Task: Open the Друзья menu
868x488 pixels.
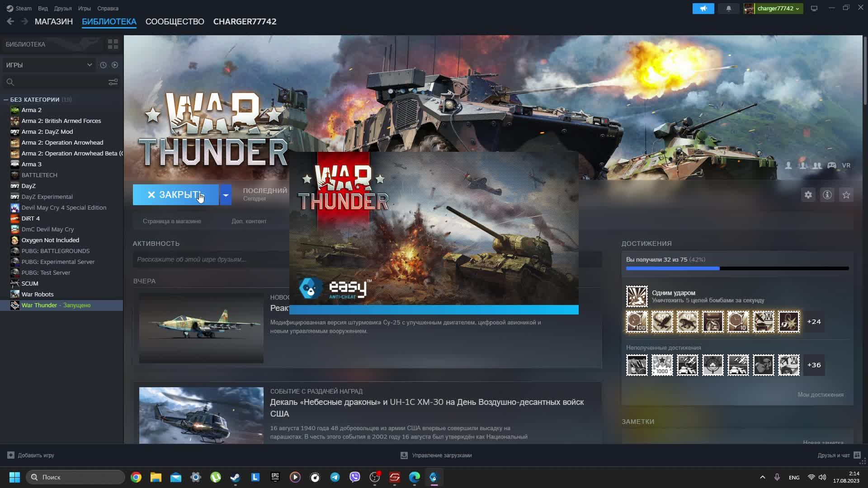Action: 63,9
